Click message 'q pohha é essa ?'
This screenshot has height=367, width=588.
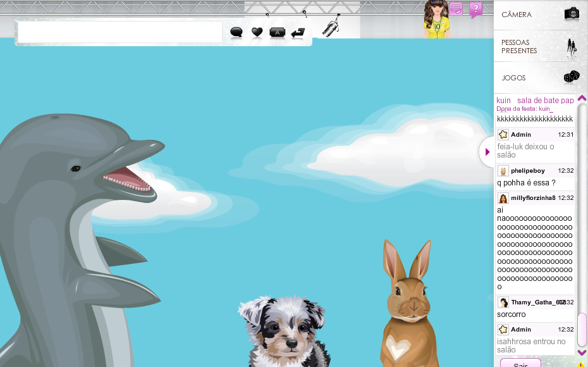(x=526, y=183)
